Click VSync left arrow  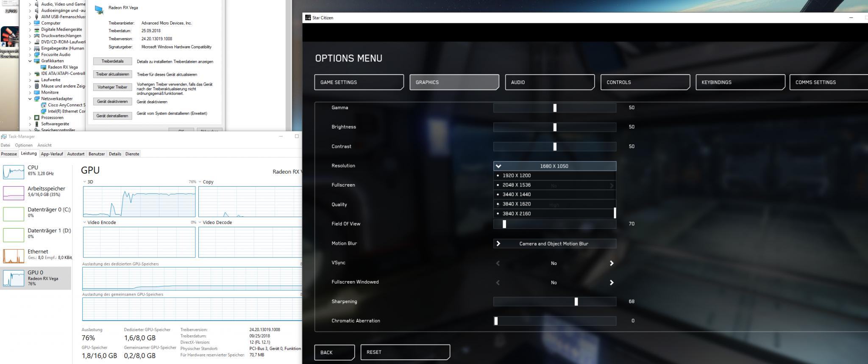[498, 263]
